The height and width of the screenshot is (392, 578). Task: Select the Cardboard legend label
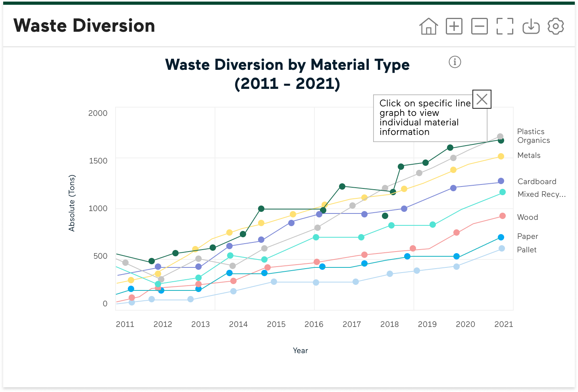[537, 182]
